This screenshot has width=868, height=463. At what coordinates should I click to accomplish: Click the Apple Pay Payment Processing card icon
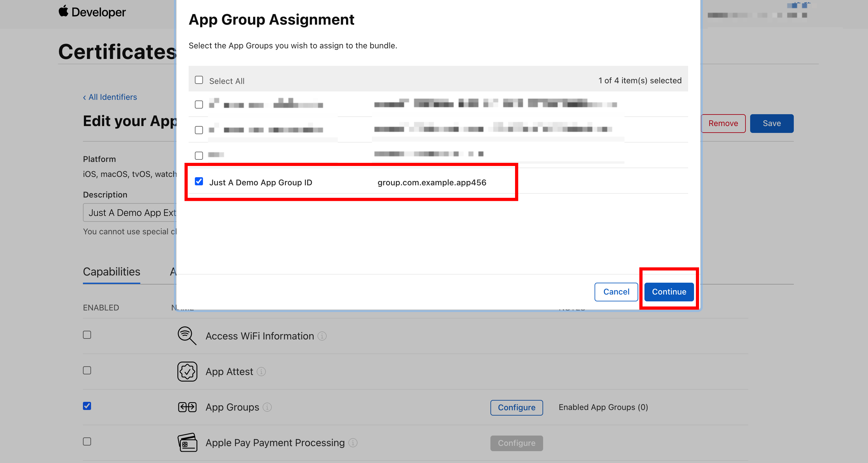(x=187, y=442)
